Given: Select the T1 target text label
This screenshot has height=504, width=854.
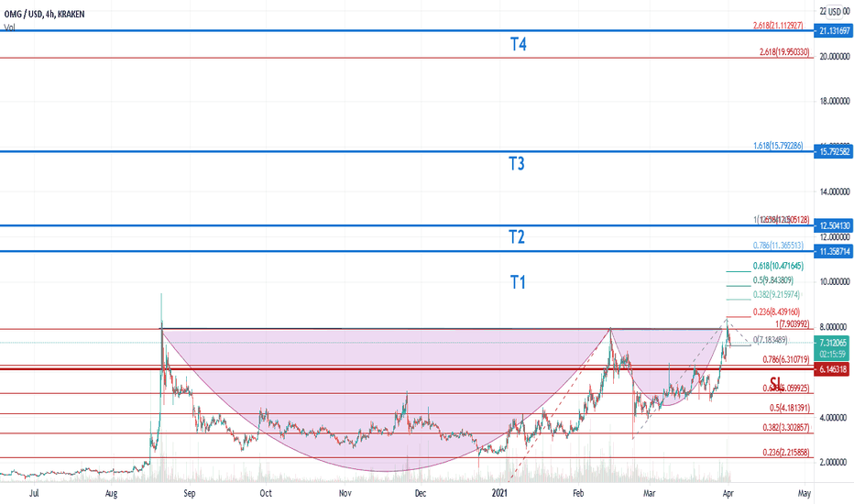Looking at the screenshot, I should point(518,282).
